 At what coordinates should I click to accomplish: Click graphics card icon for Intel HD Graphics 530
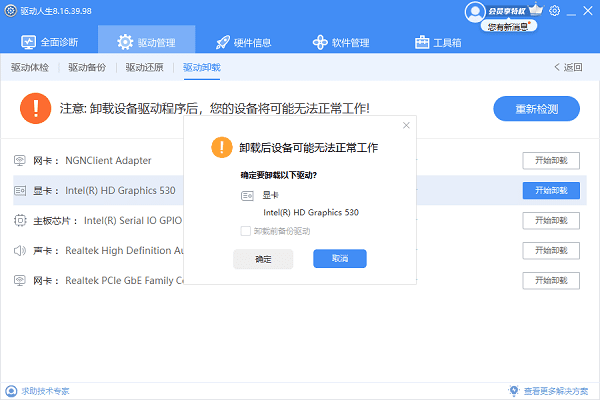click(x=20, y=190)
